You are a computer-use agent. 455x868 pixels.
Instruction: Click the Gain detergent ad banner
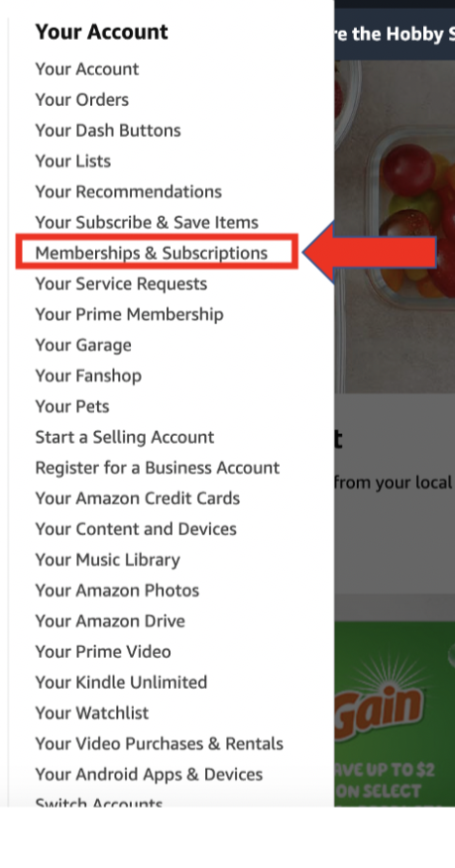[x=395, y=713]
